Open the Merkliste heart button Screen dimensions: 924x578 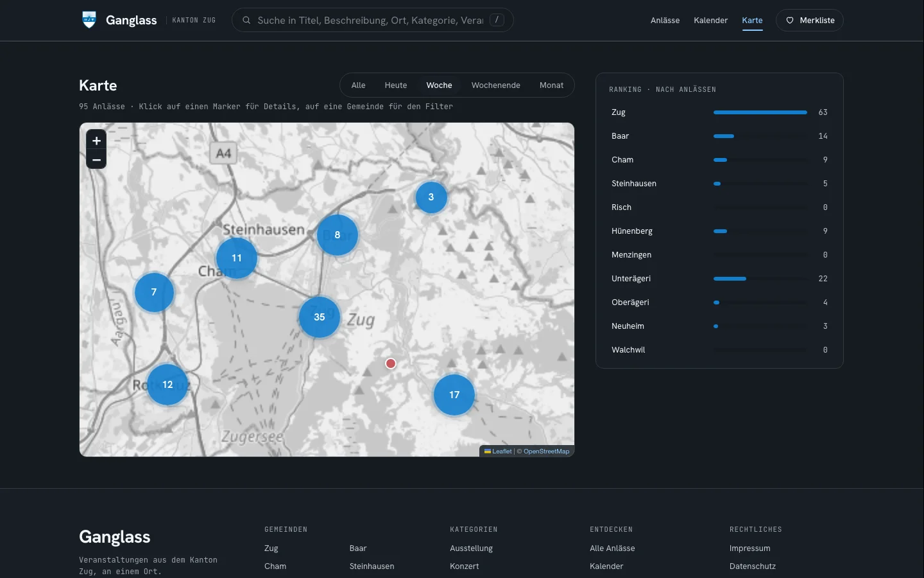coord(810,21)
